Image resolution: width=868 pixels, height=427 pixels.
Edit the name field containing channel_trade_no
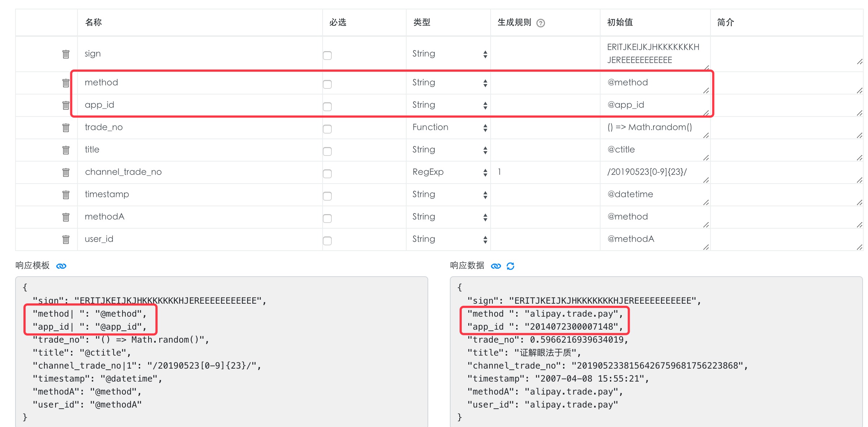[x=200, y=172]
